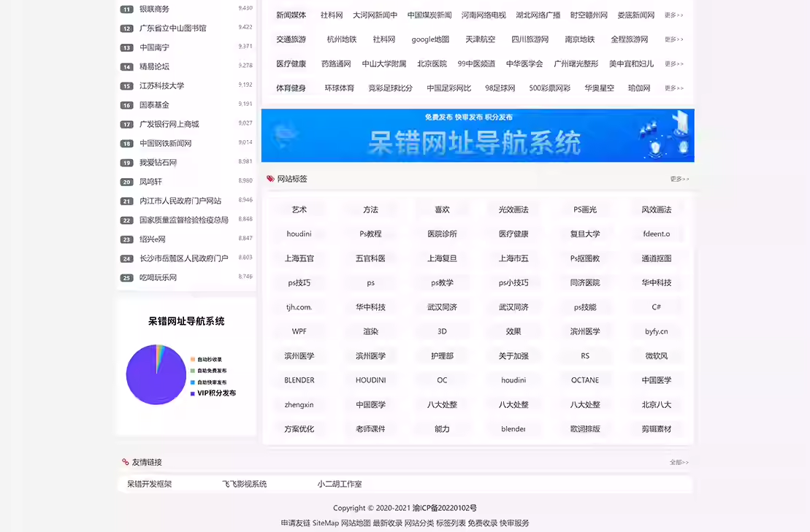The height and width of the screenshot is (532, 810).
Task: Visit the 江苏科技大学 site link
Action: (x=161, y=85)
